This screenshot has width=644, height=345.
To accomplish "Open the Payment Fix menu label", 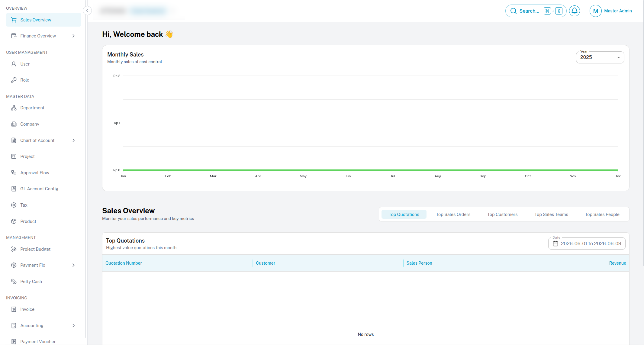I will coord(33,265).
